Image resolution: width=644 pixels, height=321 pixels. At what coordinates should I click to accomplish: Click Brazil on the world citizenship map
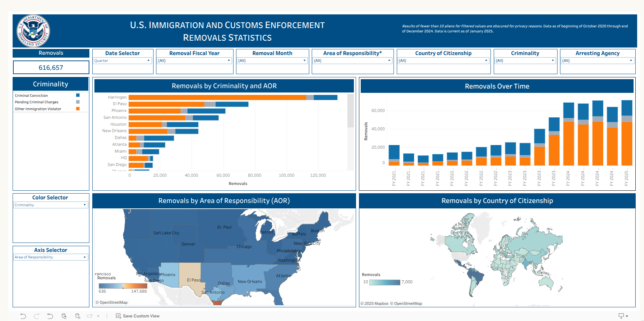click(x=478, y=279)
